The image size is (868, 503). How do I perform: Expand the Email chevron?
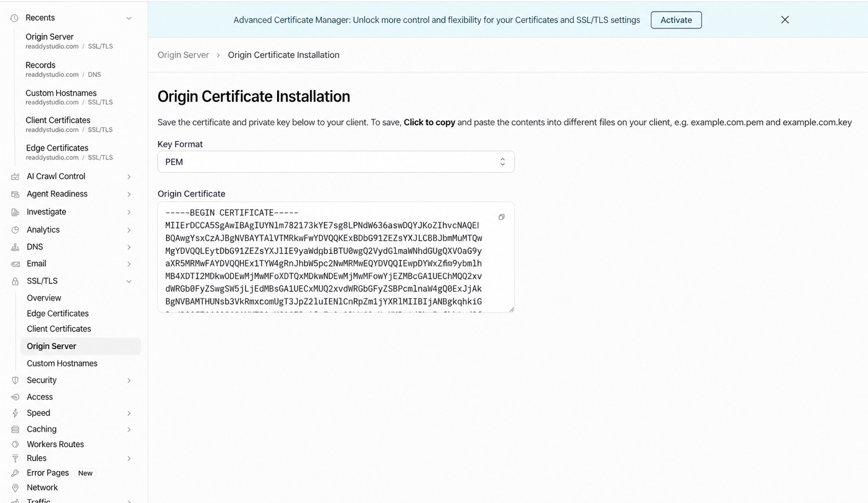(x=129, y=264)
